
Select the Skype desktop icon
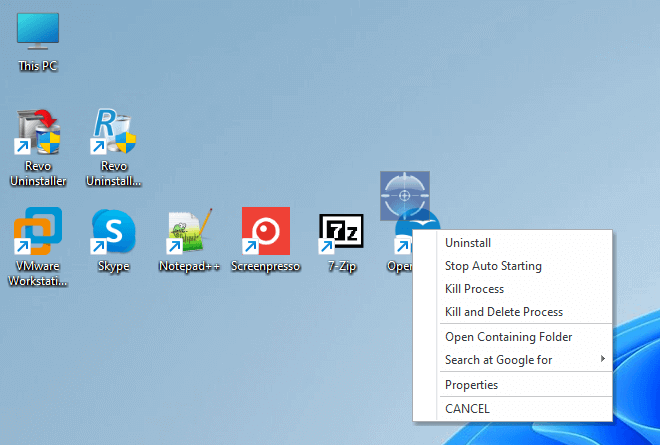(x=113, y=232)
